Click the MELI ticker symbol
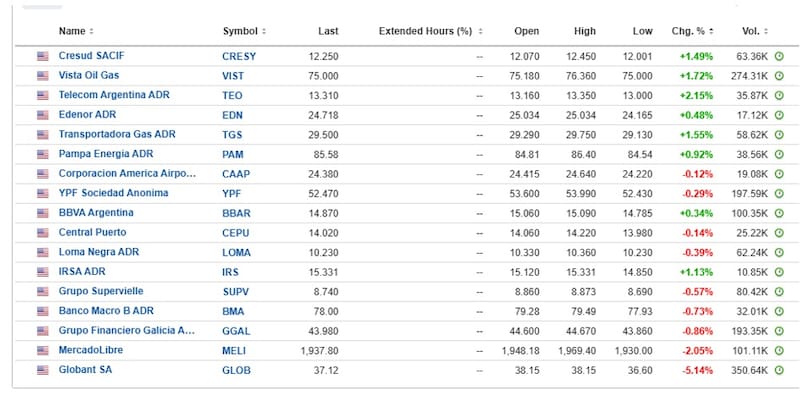This screenshot has height=401, width=800. [234, 351]
